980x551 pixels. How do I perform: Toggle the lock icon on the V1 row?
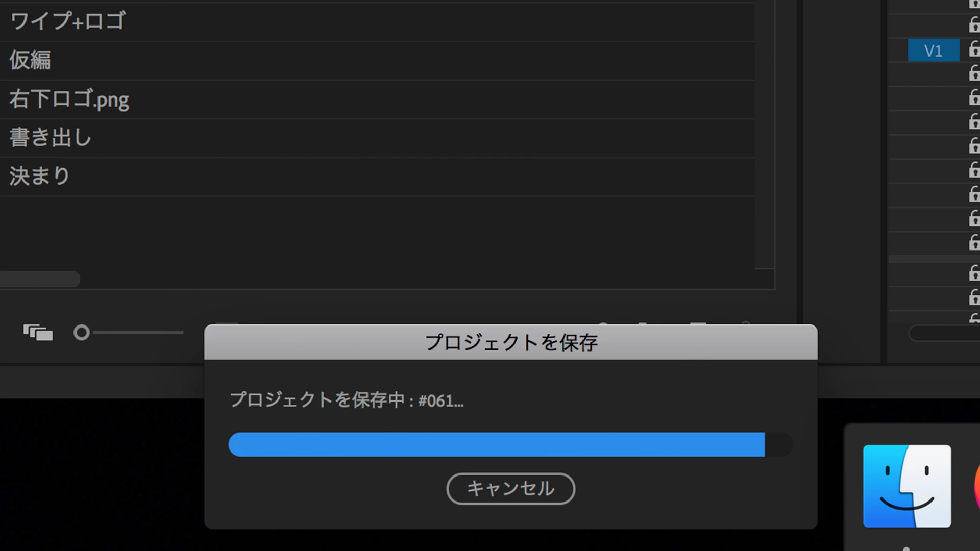point(974,50)
